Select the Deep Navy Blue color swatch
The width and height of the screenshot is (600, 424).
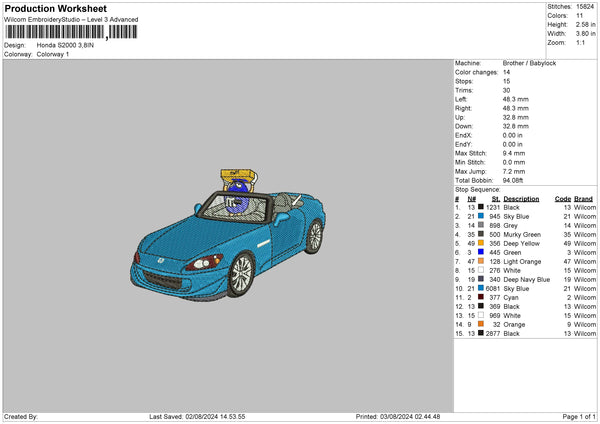pos(481,279)
